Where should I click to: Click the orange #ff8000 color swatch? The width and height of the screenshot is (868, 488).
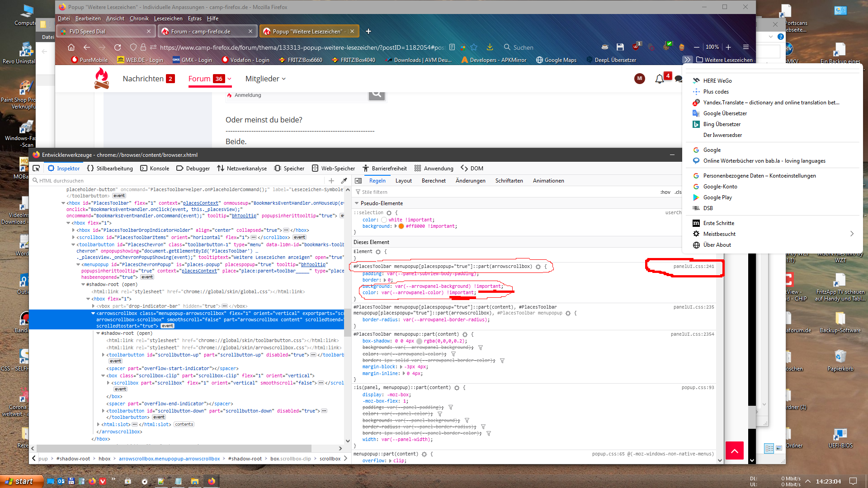(x=401, y=226)
